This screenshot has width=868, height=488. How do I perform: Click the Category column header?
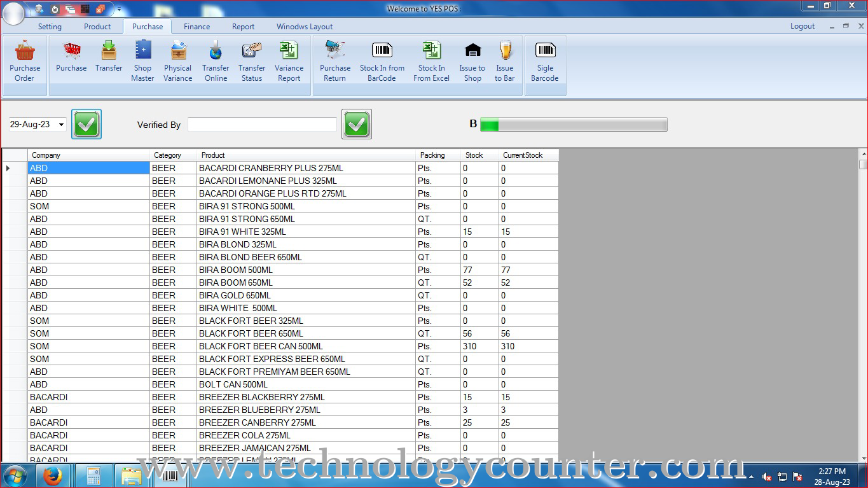[x=174, y=155]
